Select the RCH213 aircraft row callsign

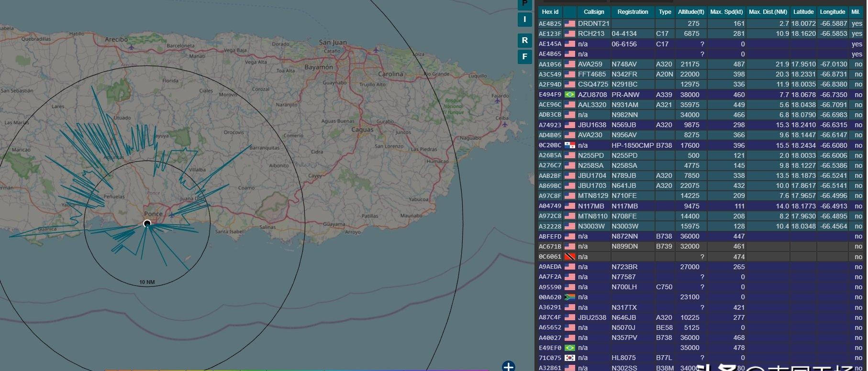pyautogui.click(x=591, y=33)
